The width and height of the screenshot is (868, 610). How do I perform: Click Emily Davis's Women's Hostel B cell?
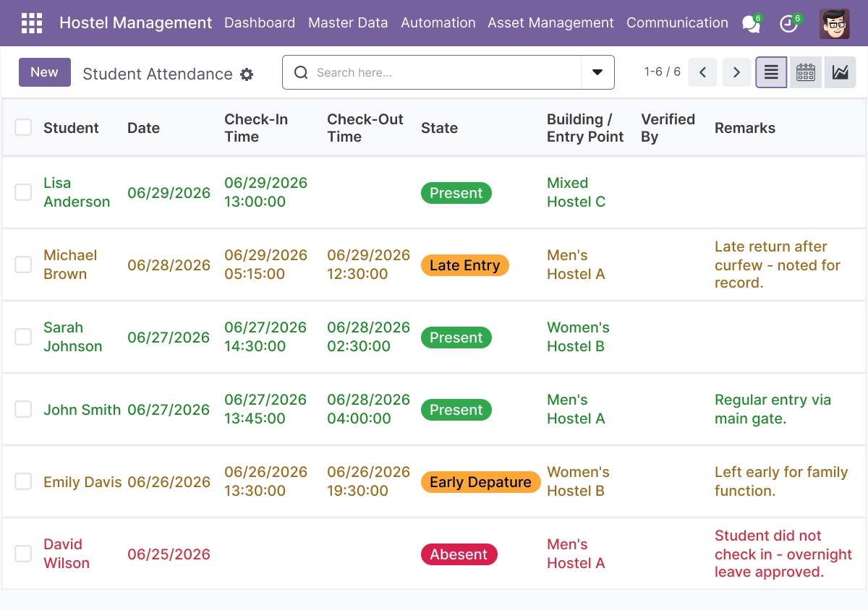pos(578,481)
